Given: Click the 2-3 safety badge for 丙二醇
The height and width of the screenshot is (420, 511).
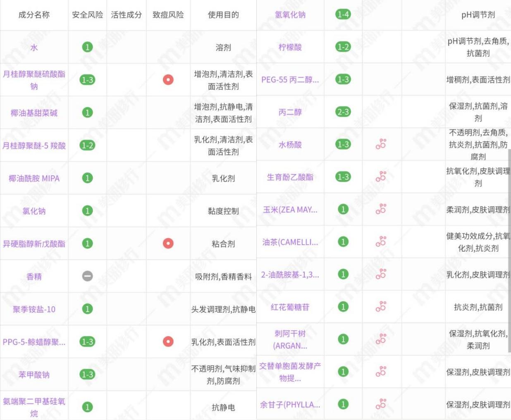Looking at the screenshot, I should coord(342,112).
